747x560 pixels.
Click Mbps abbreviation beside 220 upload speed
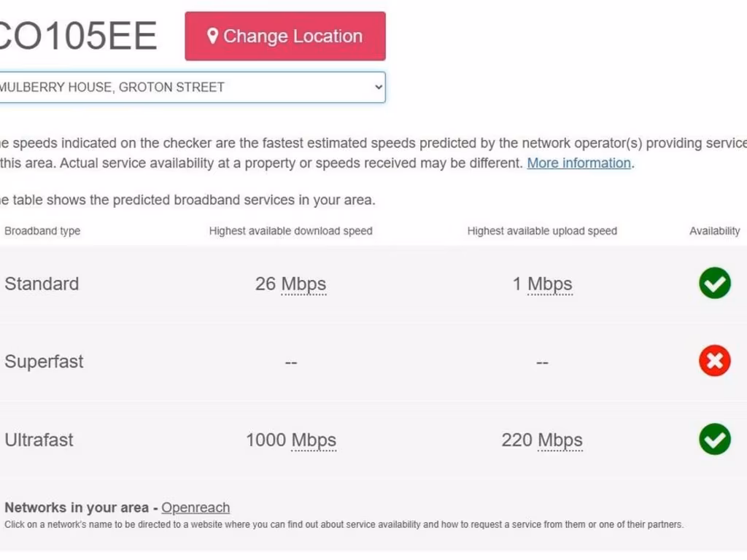[x=560, y=440]
